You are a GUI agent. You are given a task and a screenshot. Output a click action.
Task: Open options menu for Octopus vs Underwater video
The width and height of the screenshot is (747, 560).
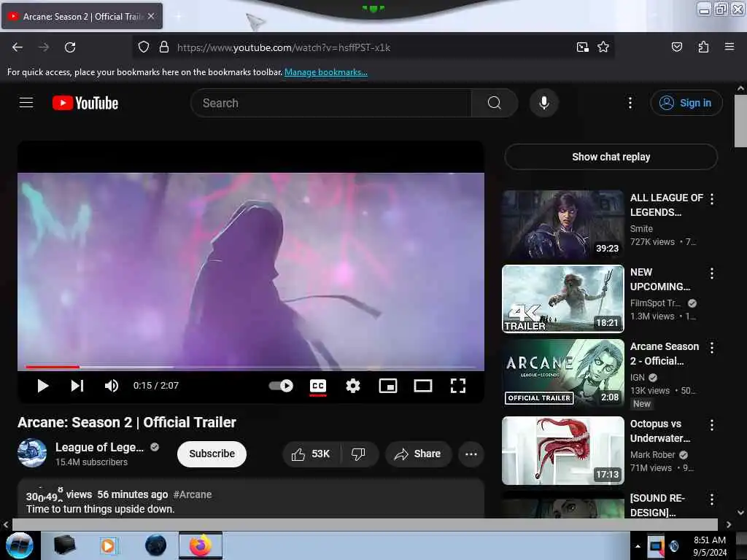(x=712, y=425)
